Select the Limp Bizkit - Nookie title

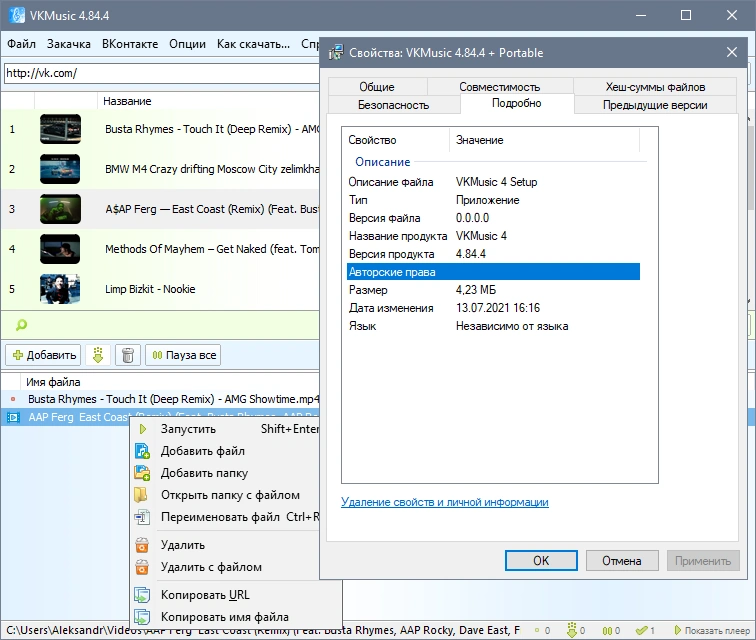[150, 289]
